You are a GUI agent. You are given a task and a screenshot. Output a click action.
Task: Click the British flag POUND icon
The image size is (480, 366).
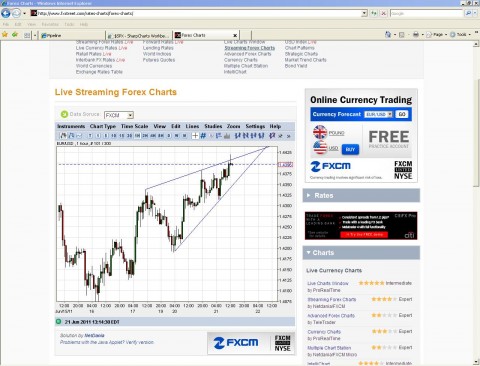click(320, 132)
